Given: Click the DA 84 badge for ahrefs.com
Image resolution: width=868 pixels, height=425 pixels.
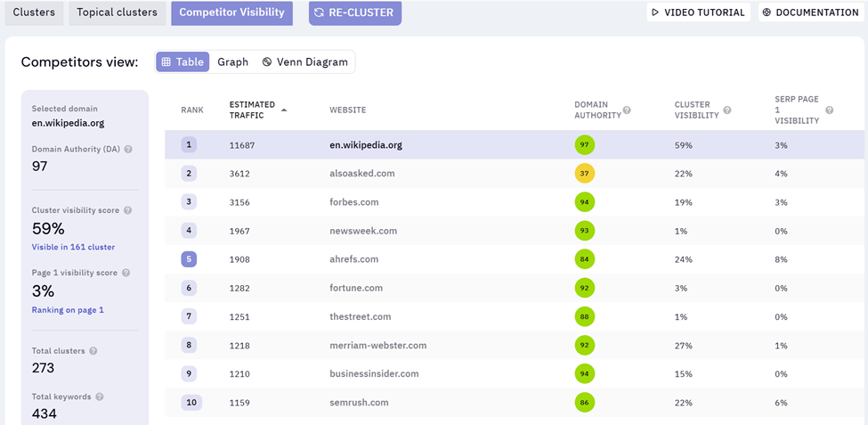Looking at the screenshot, I should [585, 259].
